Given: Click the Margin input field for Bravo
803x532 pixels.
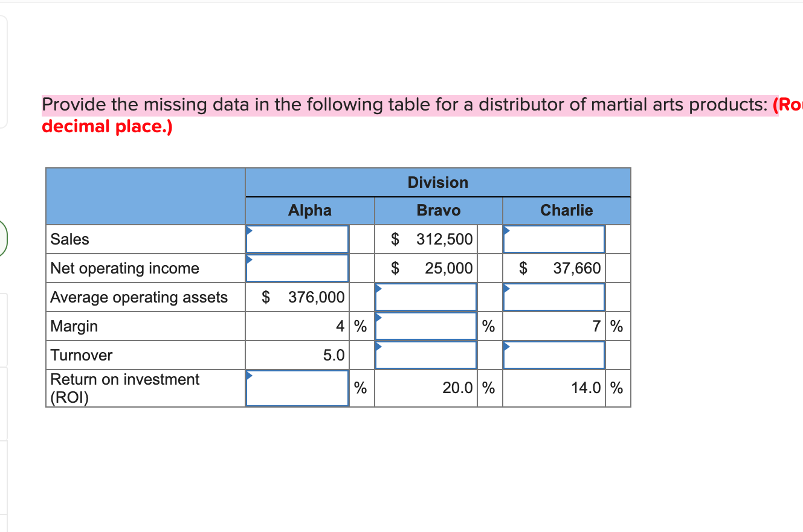Looking at the screenshot, I should point(426,325).
